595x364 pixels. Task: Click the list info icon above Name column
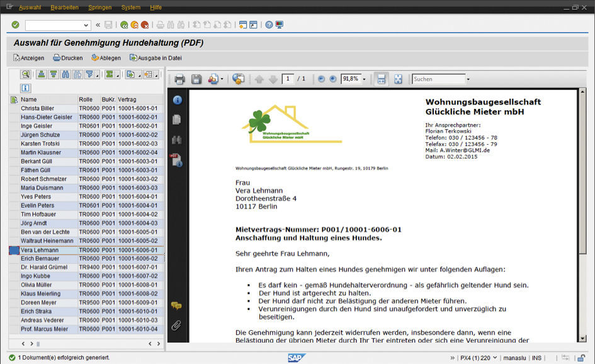coord(25,88)
